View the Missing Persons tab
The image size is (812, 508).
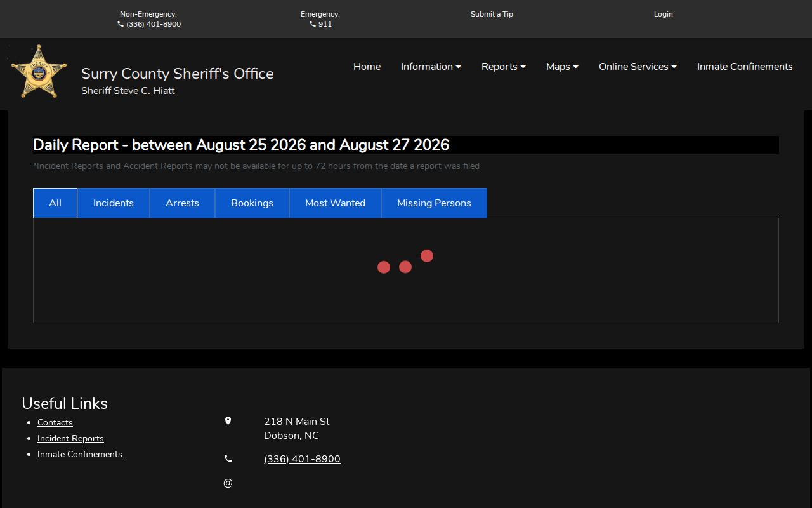[434, 203]
